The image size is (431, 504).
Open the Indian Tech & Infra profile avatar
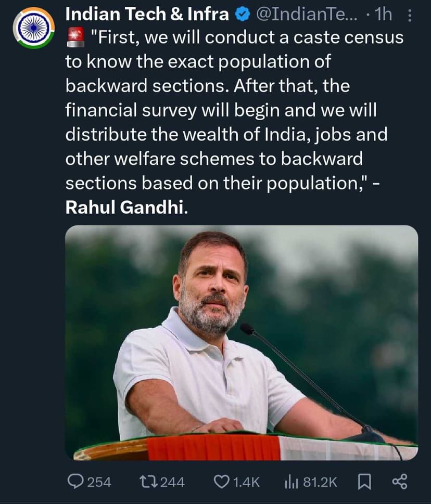[x=33, y=28]
